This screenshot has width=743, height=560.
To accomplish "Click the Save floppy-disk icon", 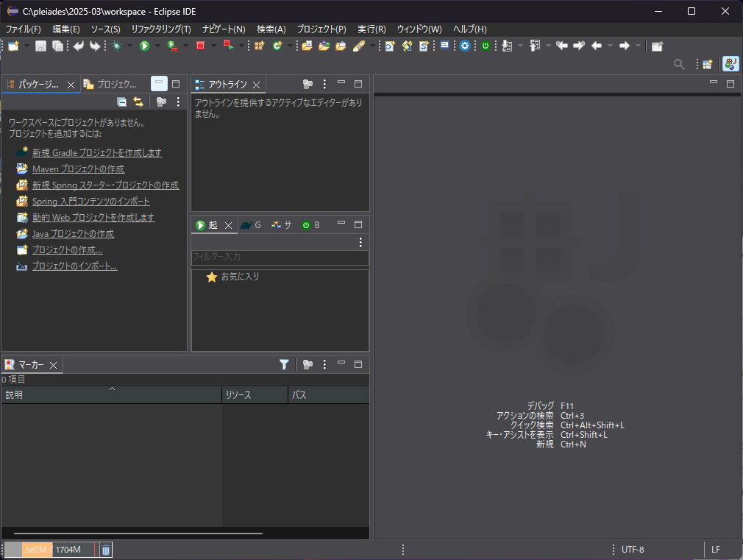I will (40, 46).
